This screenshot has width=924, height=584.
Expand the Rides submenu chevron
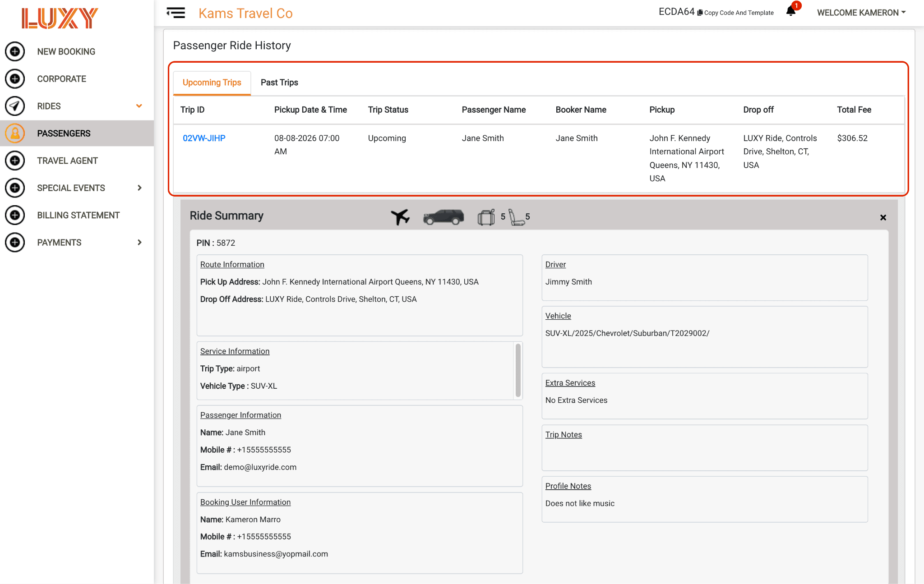139,106
